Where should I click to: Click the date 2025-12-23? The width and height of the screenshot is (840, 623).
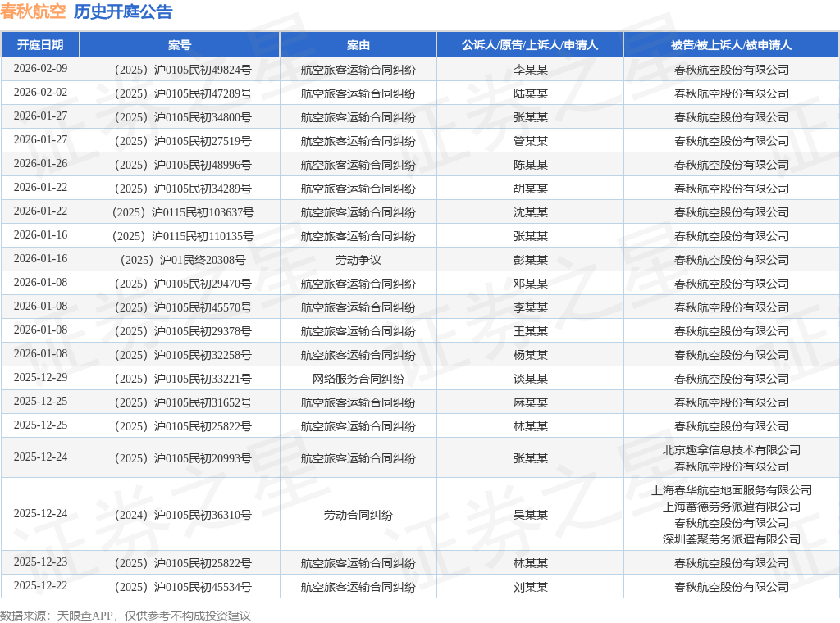[40, 562]
